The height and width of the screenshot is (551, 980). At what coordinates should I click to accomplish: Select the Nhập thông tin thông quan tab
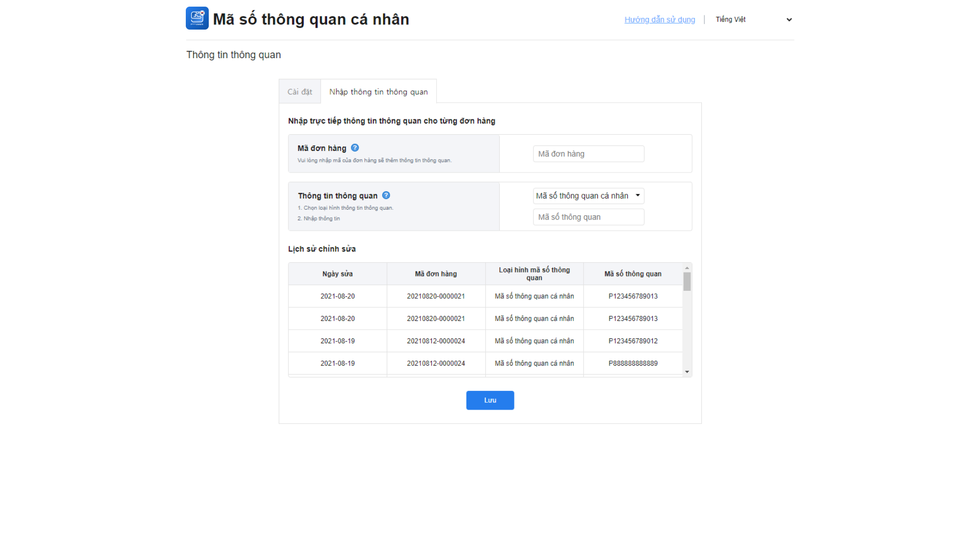[378, 92]
